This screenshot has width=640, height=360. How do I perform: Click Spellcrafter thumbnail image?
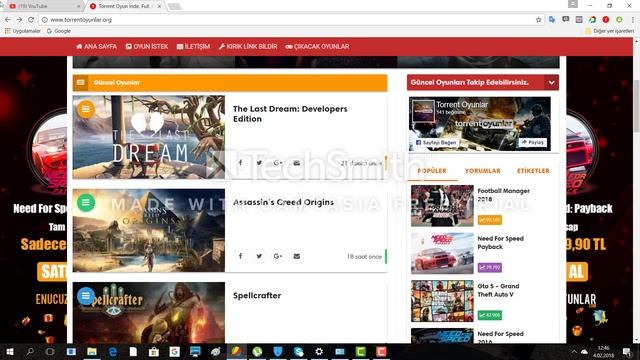(149, 313)
